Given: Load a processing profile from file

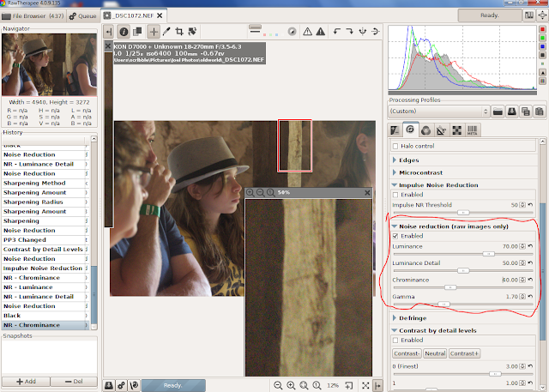Looking at the screenshot, I should point(498,112).
